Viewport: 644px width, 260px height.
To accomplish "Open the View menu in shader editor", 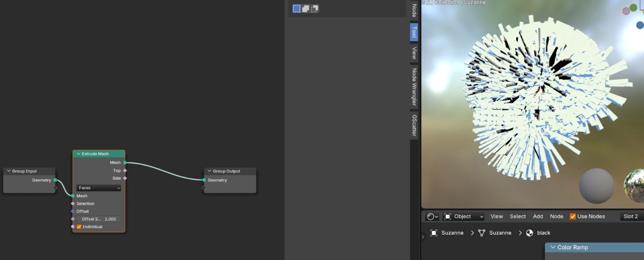I will click(x=497, y=217).
